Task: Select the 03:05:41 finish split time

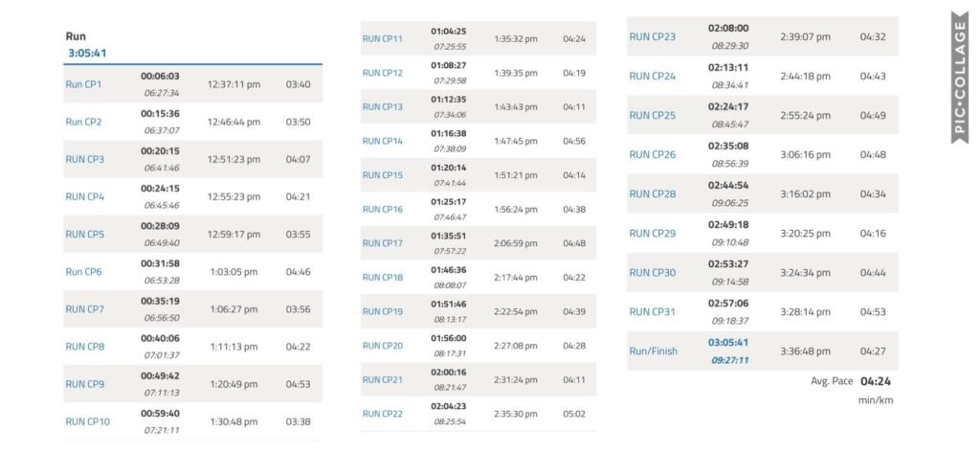Action: 729,342
